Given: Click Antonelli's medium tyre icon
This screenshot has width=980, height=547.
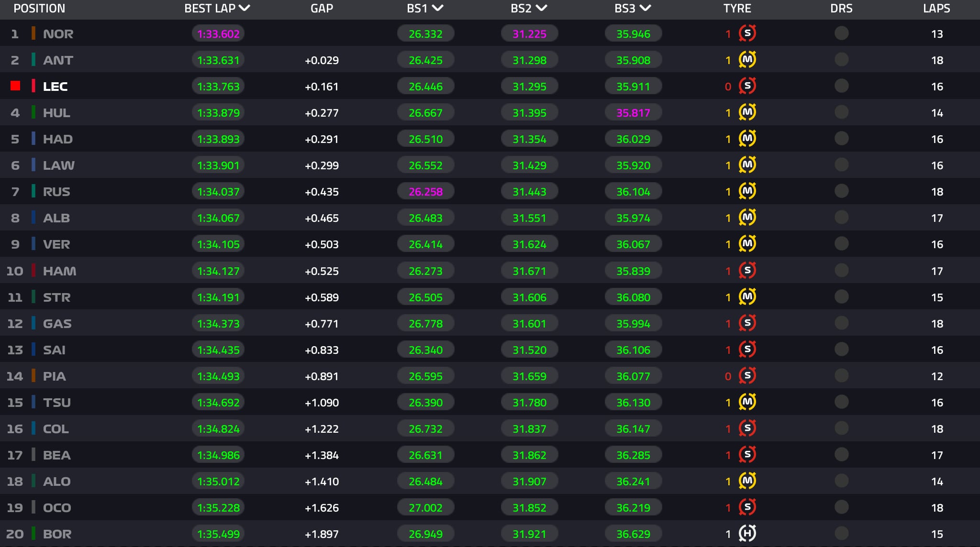Looking at the screenshot, I should click(x=747, y=60).
